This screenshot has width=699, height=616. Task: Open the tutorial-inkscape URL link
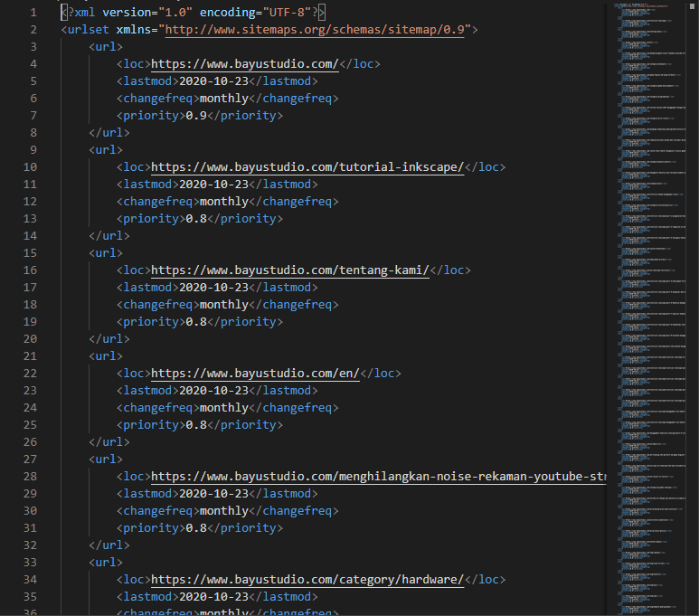[x=307, y=166]
